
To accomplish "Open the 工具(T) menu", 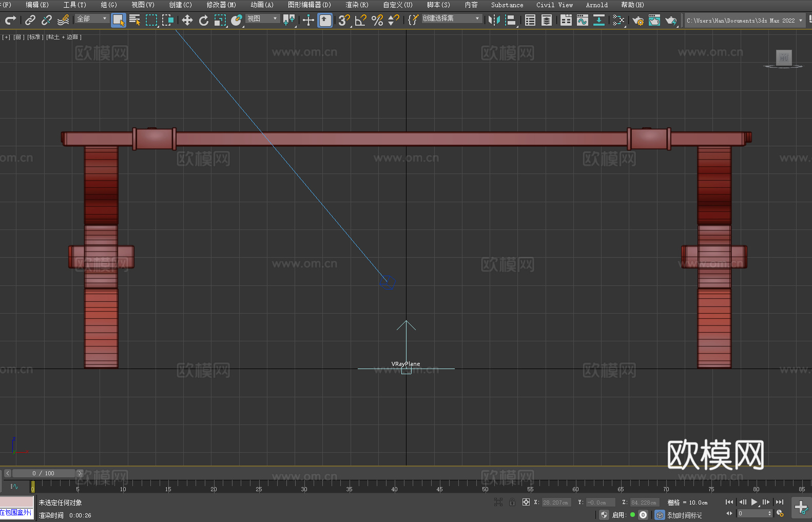I will tap(75, 5).
